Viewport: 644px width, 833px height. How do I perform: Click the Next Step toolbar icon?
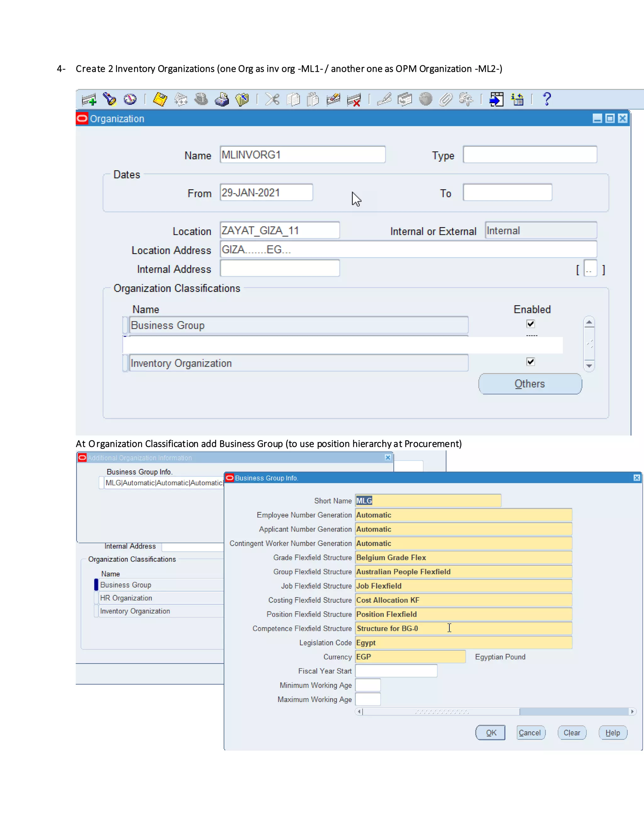click(181, 100)
